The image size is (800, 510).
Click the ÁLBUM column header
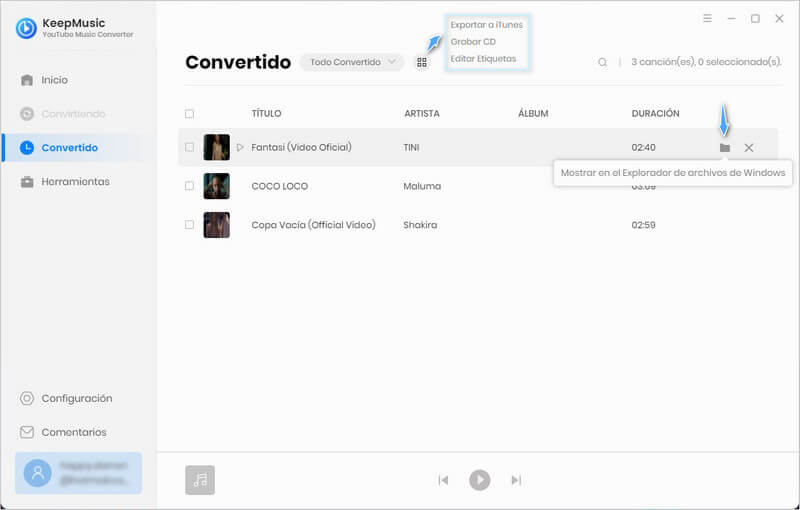coord(533,114)
